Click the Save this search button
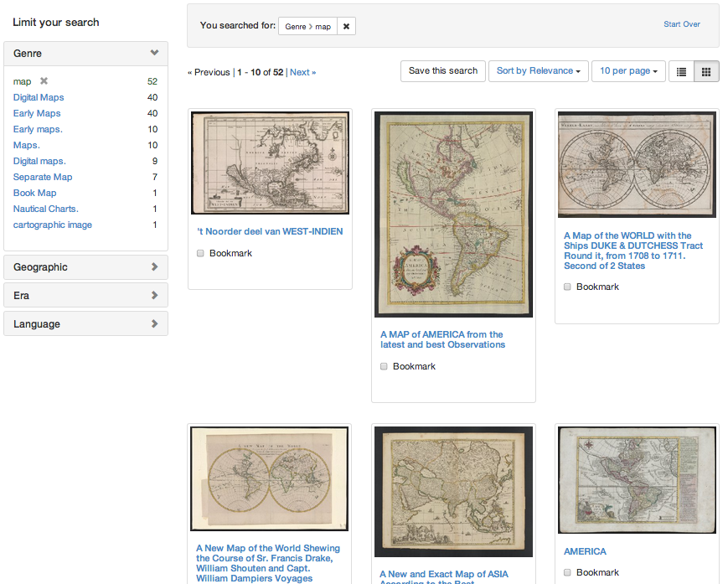Image resolution: width=728 pixels, height=584 pixels. (x=443, y=71)
